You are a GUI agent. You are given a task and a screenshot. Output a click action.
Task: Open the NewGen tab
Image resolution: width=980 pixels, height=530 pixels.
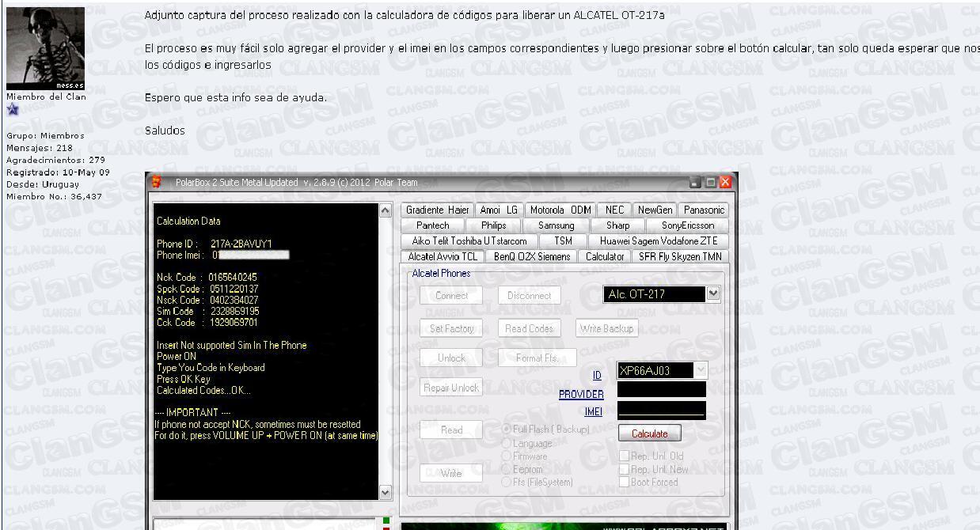tap(655, 210)
